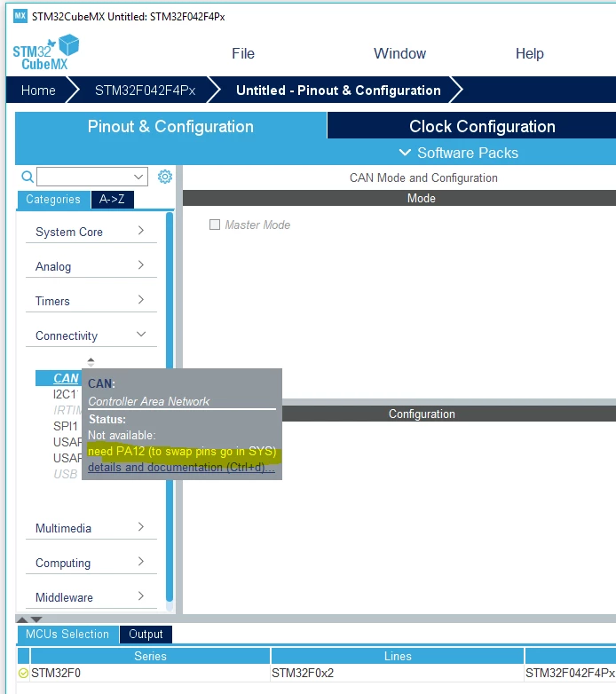
Task: Open the peripheral search combo box
Action: click(x=92, y=177)
